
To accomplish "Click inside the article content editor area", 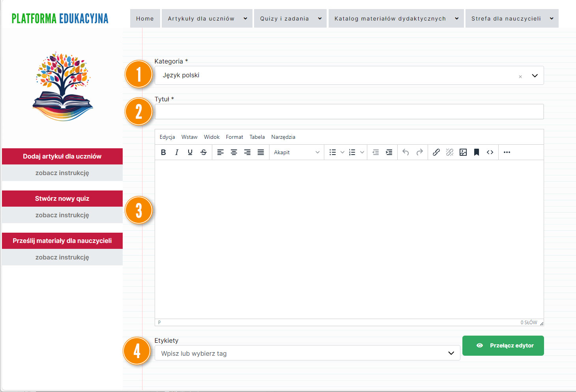I will (x=349, y=239).
